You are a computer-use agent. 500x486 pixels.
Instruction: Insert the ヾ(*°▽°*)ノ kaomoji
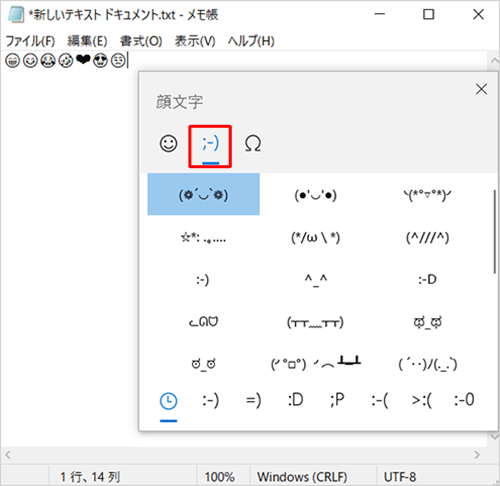427,195
